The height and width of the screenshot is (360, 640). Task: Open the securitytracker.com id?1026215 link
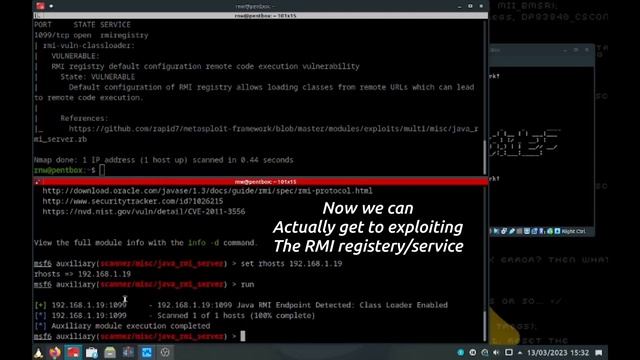click(133, 201)
